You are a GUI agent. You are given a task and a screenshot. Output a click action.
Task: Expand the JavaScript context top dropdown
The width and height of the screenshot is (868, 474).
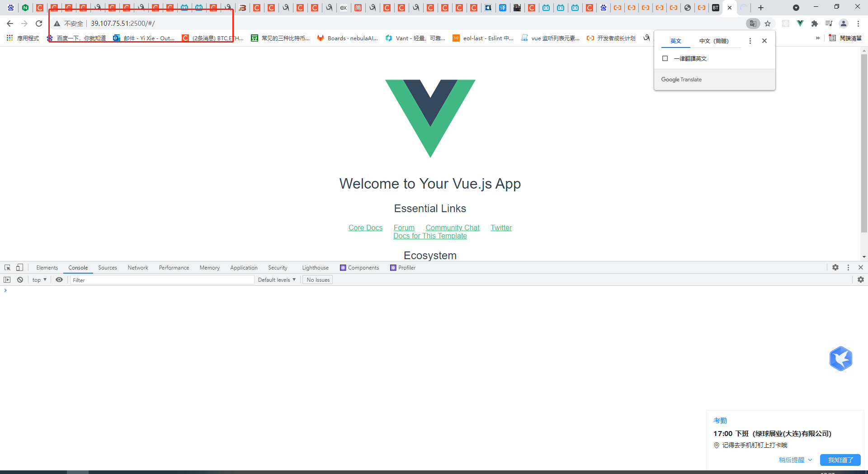point(39,280)
